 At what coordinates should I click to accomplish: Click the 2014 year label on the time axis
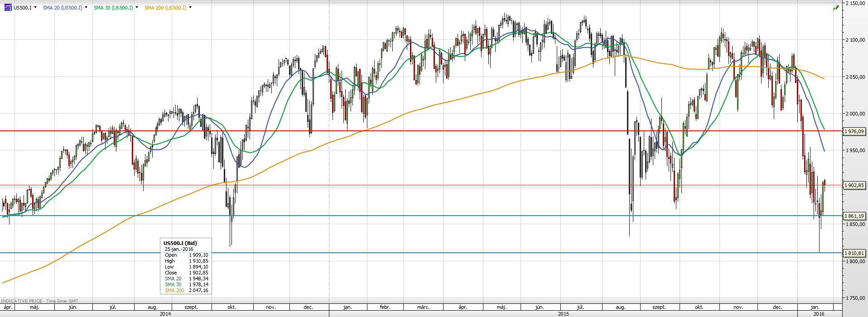coord(165,314)
